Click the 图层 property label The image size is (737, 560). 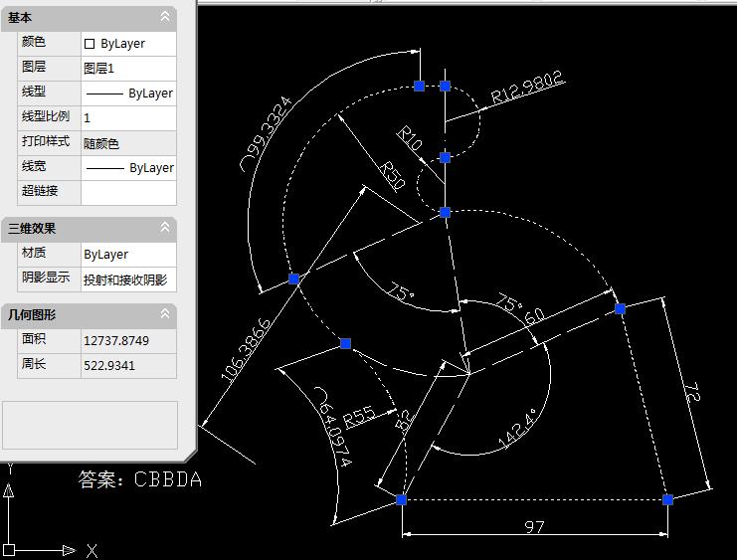click(34, 67)
